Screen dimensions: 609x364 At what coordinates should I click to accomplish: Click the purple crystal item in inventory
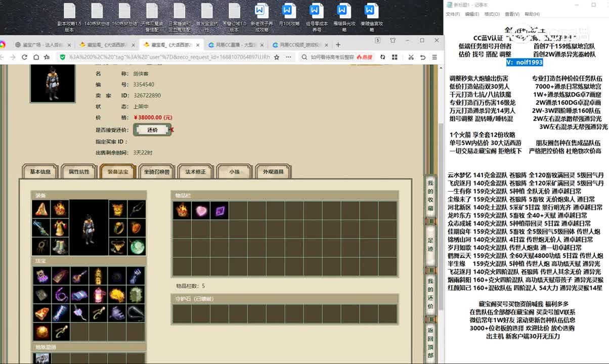click(x=220, y=210)
